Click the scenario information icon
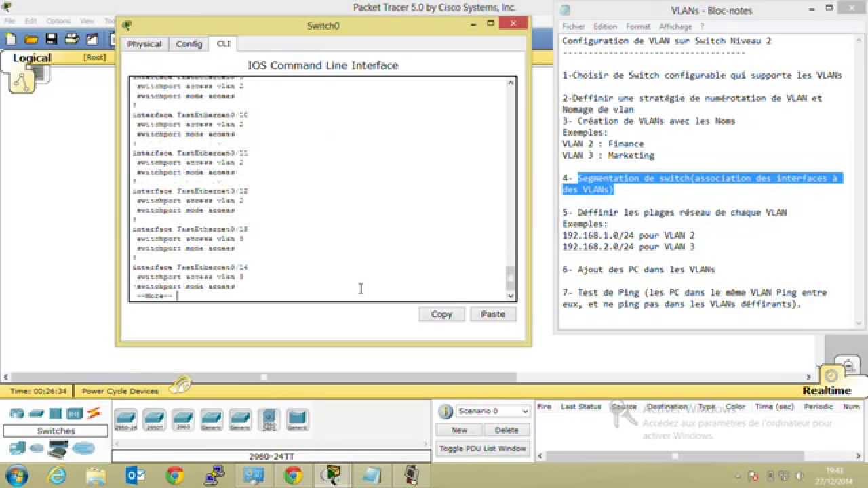868x488 pixels. point(446,411)
